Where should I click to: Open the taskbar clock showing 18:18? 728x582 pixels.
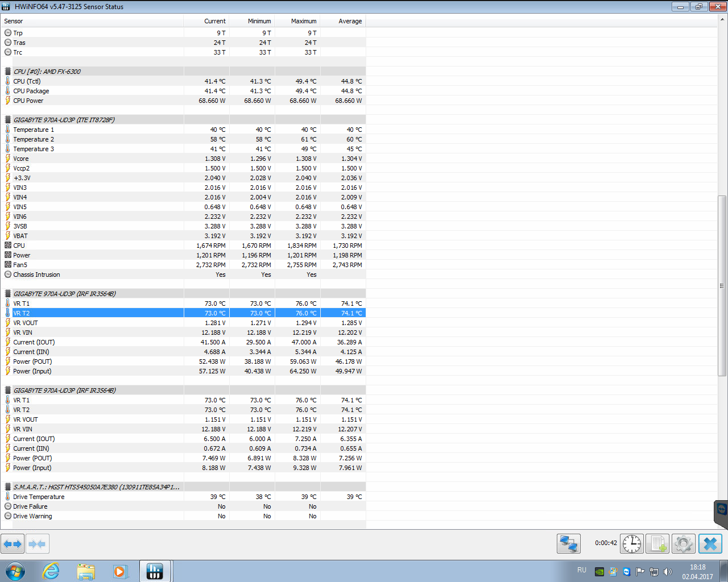tap(698, 572)
